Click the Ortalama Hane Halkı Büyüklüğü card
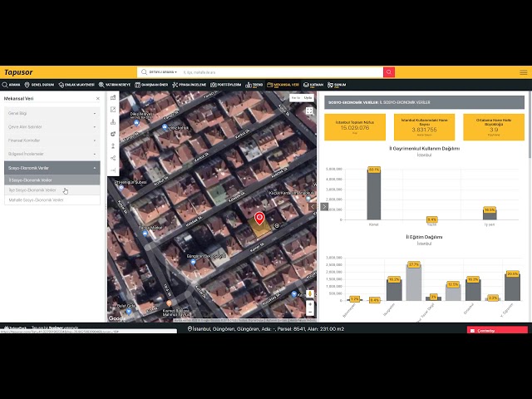 [x=494, y=127]
